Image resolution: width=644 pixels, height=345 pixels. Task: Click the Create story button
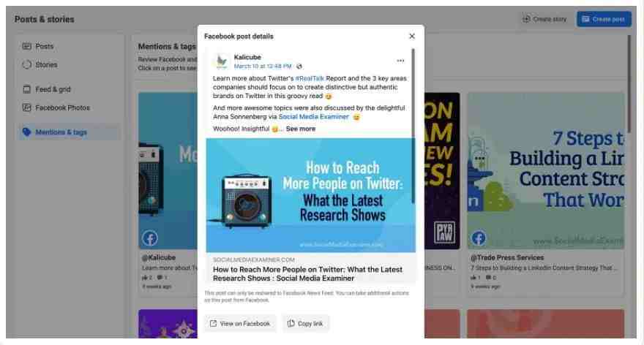point(544,19)
